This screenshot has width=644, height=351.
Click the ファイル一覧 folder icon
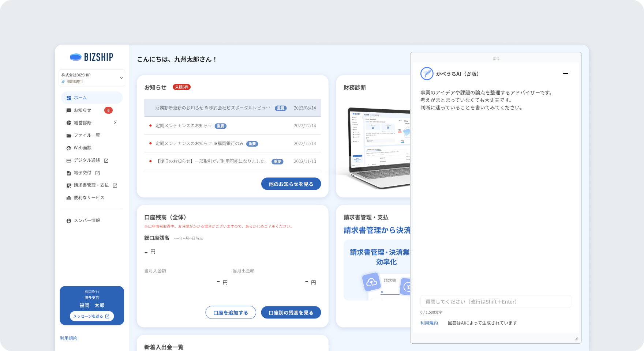point(69,135)
